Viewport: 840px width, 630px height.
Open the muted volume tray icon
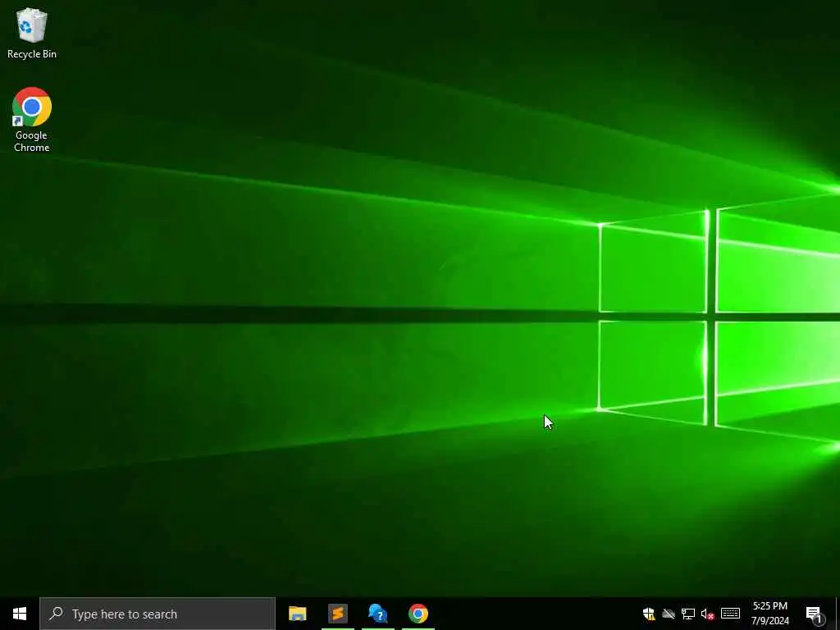[708, 614]
